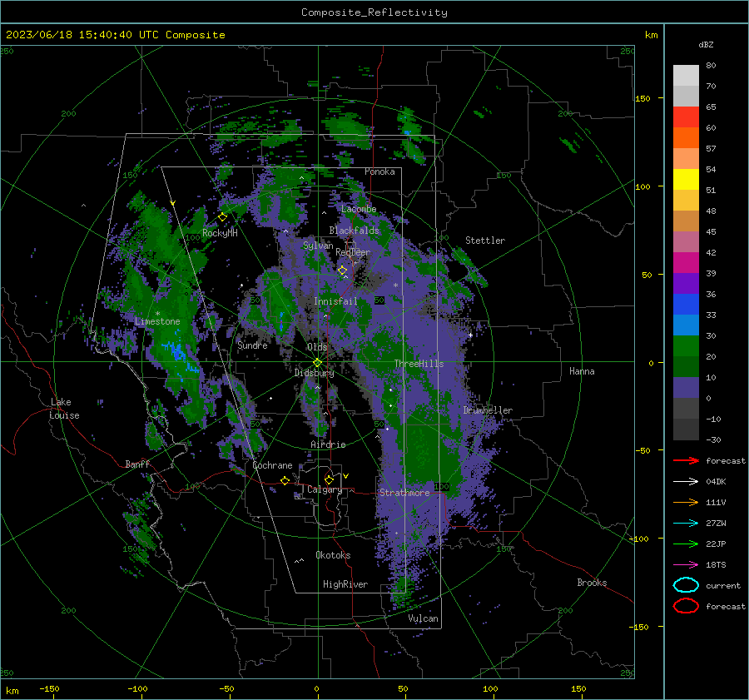Click the Strathmore city label

(x=404, y=493)
